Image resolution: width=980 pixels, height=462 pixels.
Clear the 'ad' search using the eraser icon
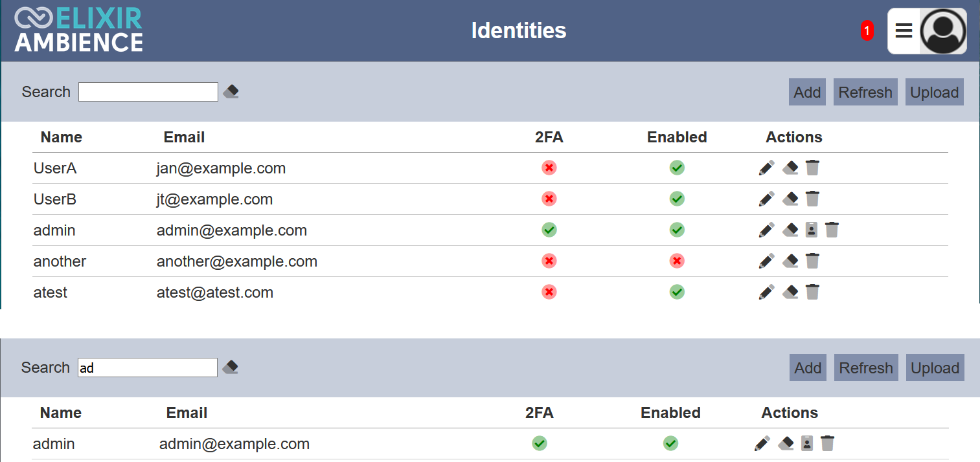pyautogui.click(x=230, y=368)
